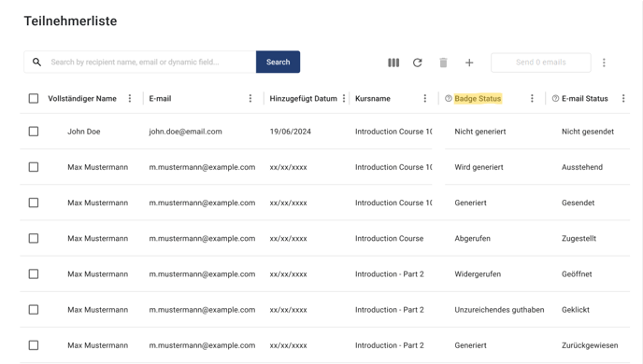Click the E-mail Status help icon

click(555, 98)
